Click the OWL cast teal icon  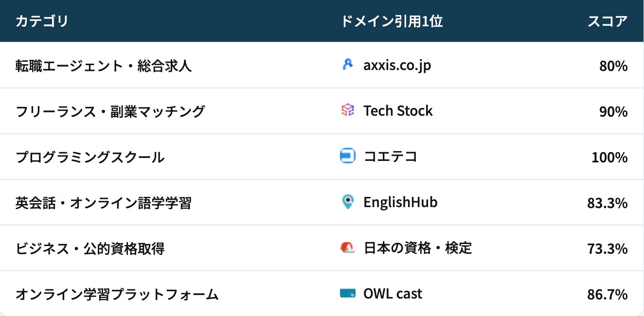click(x=347, y=294)
